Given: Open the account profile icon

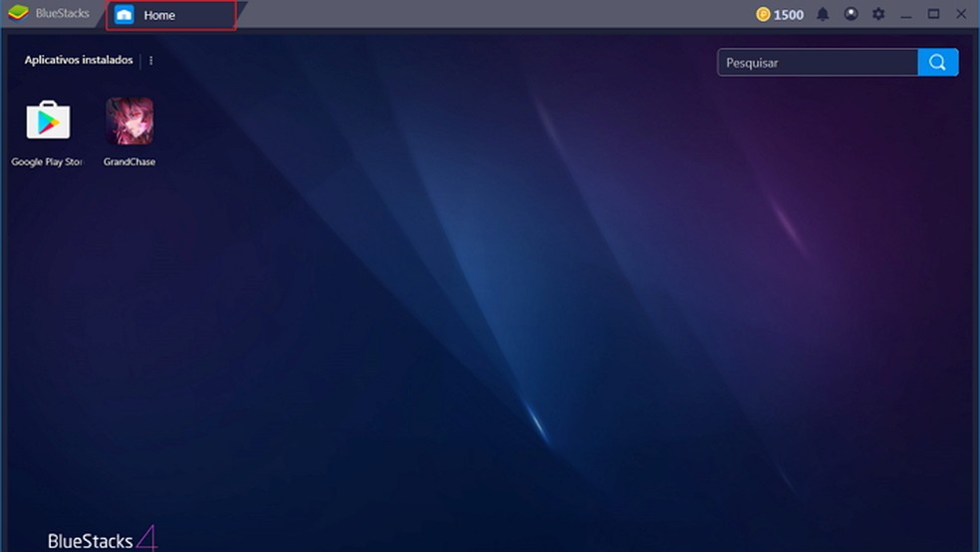Looking at the screenshot, I should coord(851,14).
